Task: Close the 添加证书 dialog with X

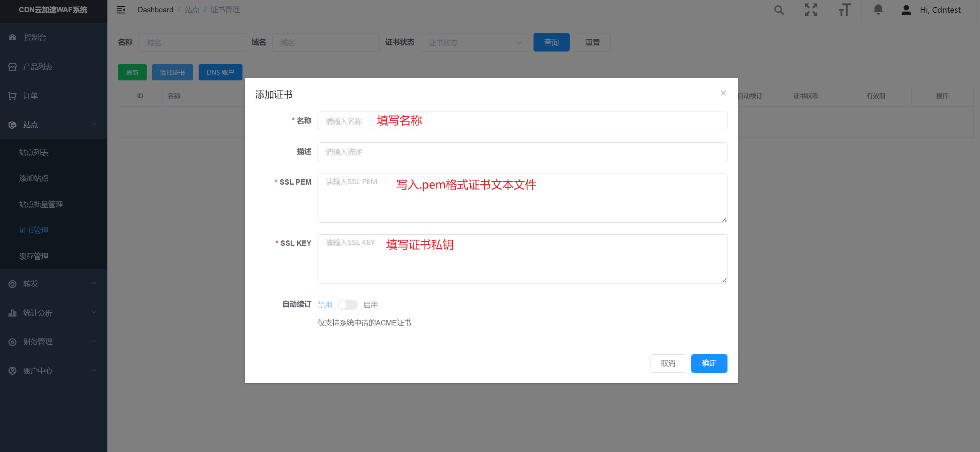Action: pyautogui.click(x=723, y=93)
